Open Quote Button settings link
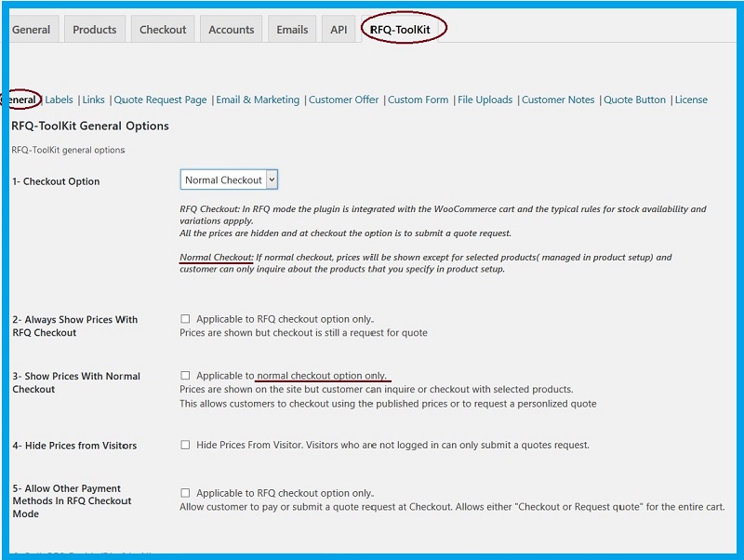 [x=634, y=100]
